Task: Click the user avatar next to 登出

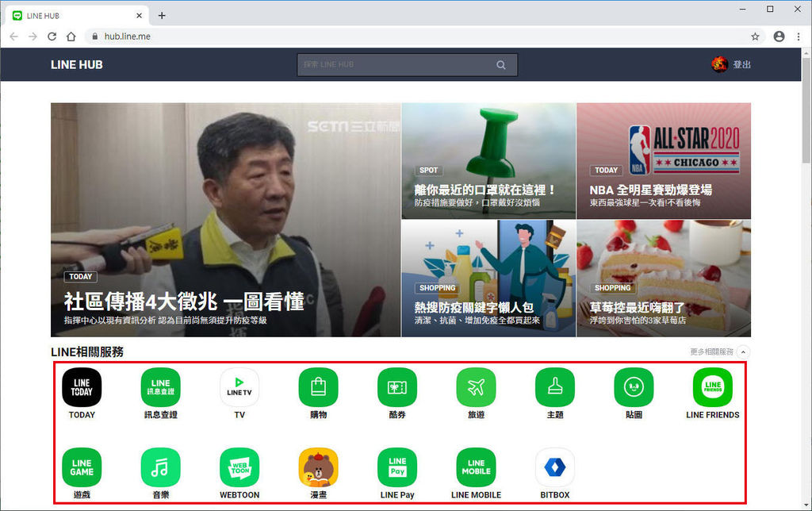Action: click(x=719, y=64)
